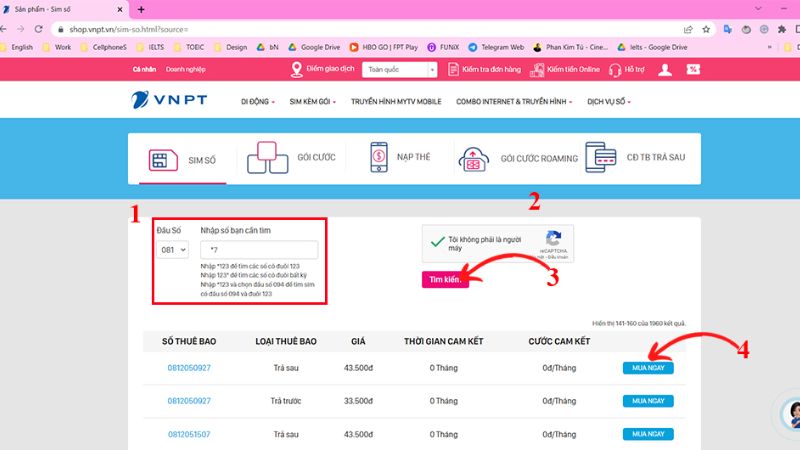
Task: Show more bookmarks with overflow chevron
Action: (769, 47)
